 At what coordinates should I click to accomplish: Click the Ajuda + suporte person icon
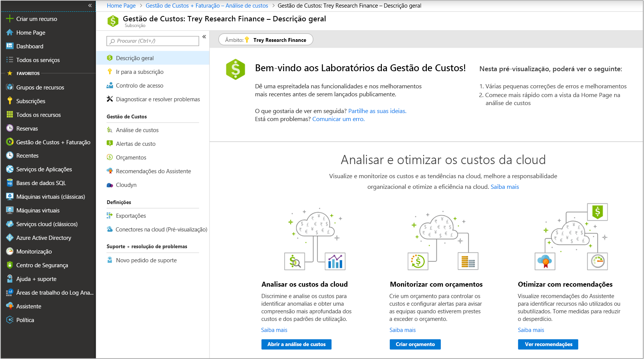tap(10, 279)
